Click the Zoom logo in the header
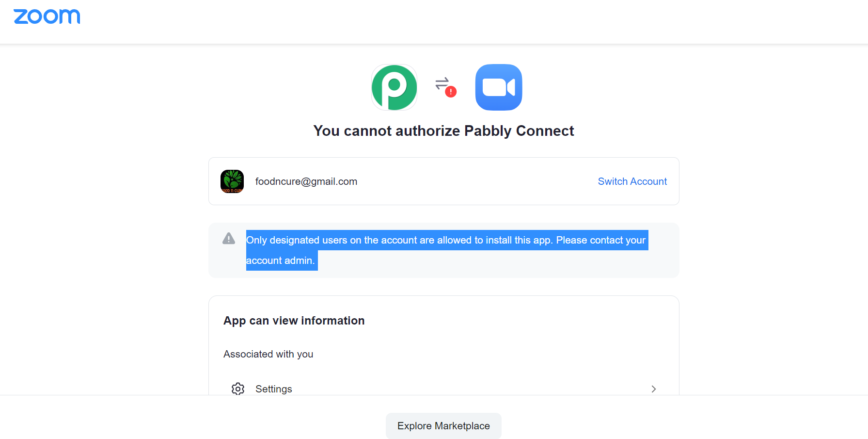 [x=47, y=16]
